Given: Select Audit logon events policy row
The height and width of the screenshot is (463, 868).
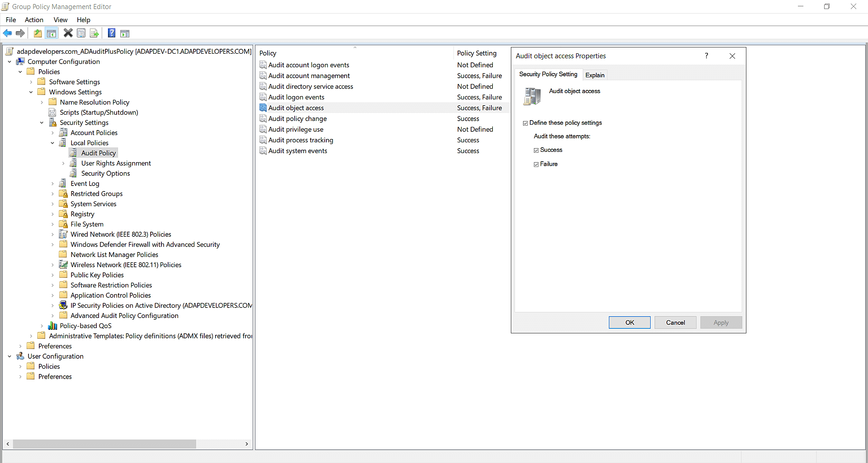Looking at the screenshot, I should coord(383,97).
